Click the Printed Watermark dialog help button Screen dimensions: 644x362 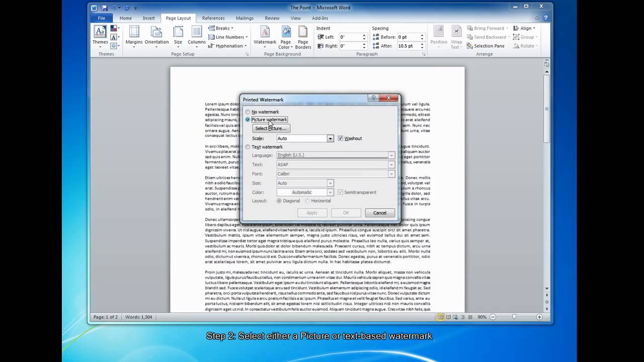pos(373,99)
